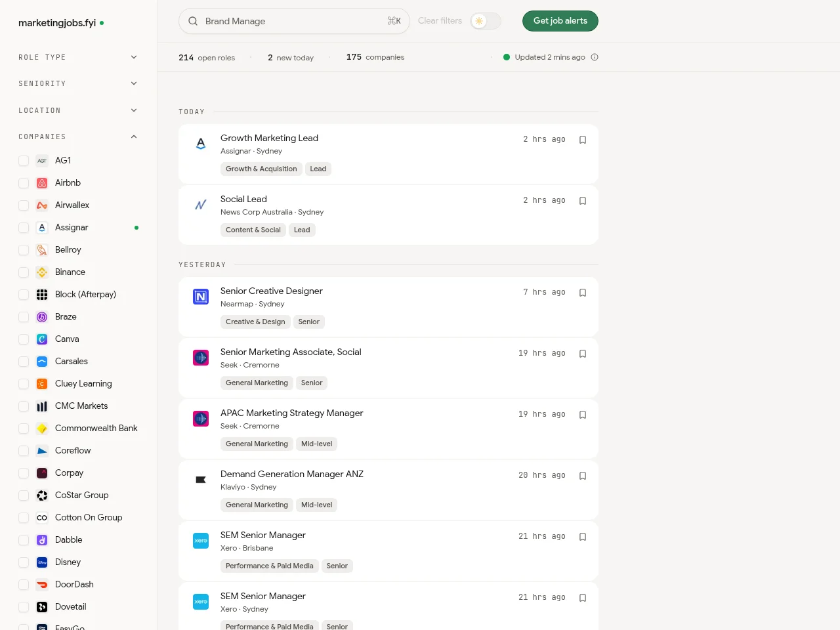Image resolution: width=840 pixels, height=630 pixels.
Task: Click the Lead tag on Assignar job
Action: click(x=318, y=169)
